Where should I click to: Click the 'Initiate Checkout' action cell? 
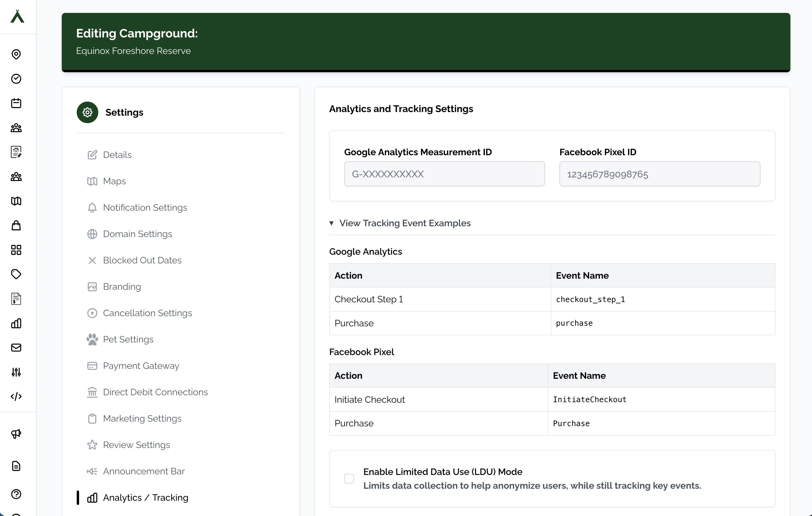click(x=439, y=400)
